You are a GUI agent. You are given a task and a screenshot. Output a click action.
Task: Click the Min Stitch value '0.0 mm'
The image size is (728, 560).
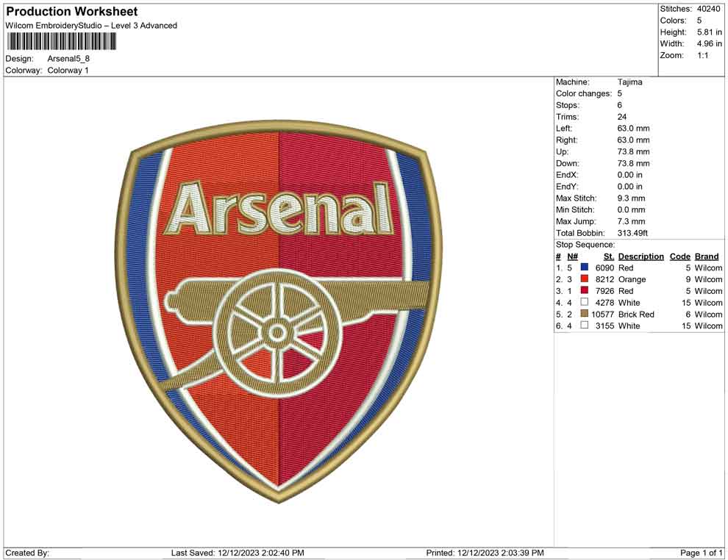(x=632, y=209)
